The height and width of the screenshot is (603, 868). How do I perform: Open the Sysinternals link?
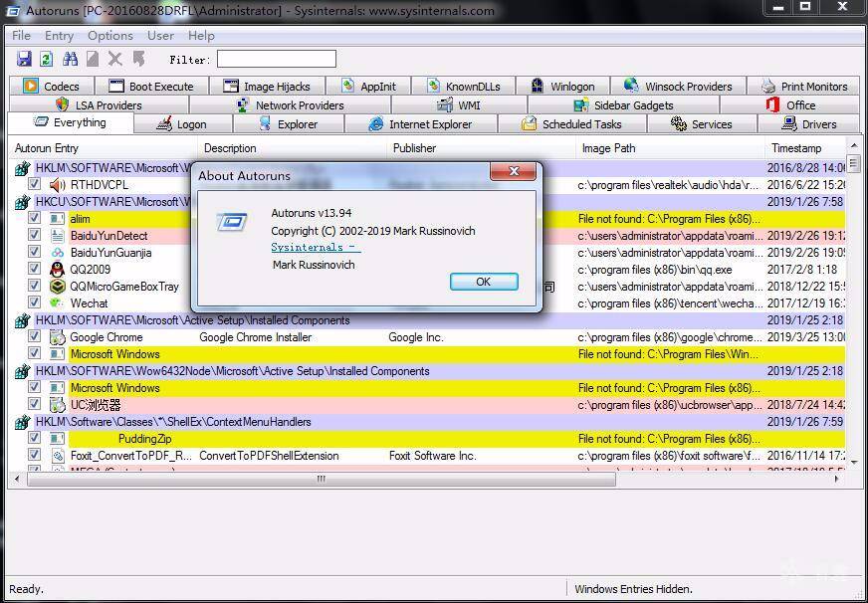click(316, 248)
